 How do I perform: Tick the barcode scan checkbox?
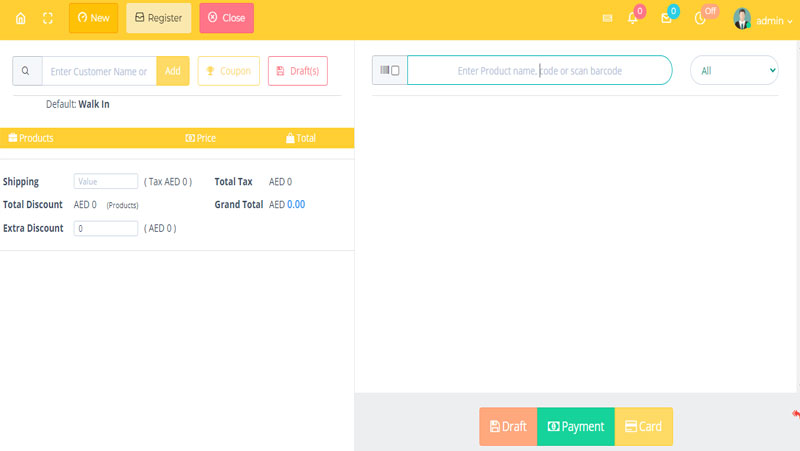pos(395,70)
